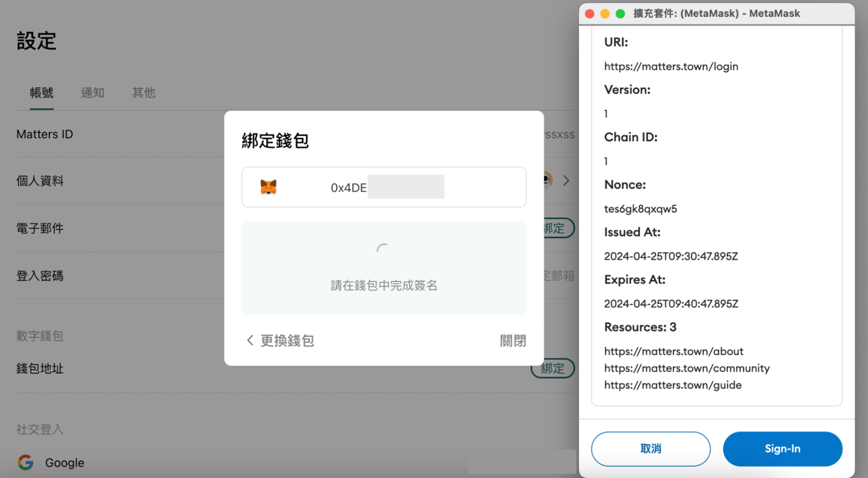868x478 pixels.
Task: Switch to the 通知 tab
Action: click(93, 93)
